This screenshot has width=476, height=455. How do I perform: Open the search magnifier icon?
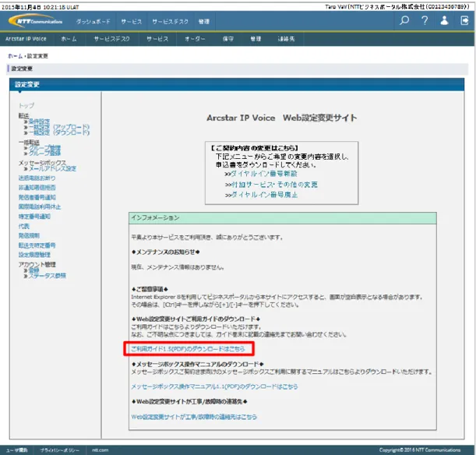pos(404,20)
